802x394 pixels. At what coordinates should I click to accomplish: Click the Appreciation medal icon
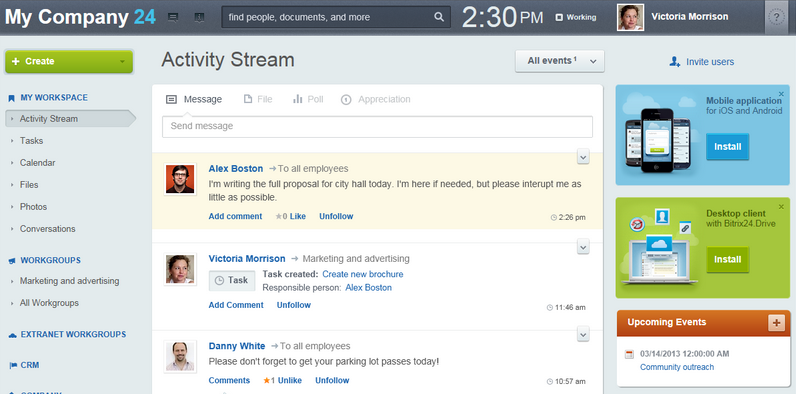(346, 99)
